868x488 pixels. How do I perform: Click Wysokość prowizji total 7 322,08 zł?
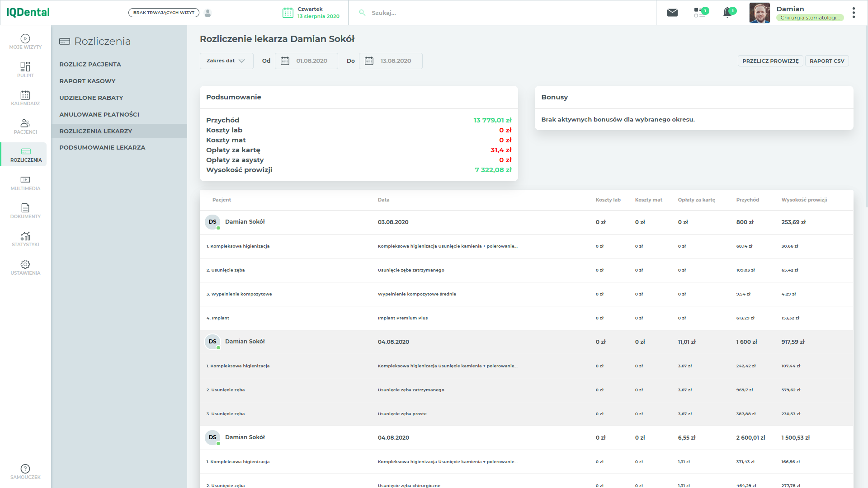(493, 170)
